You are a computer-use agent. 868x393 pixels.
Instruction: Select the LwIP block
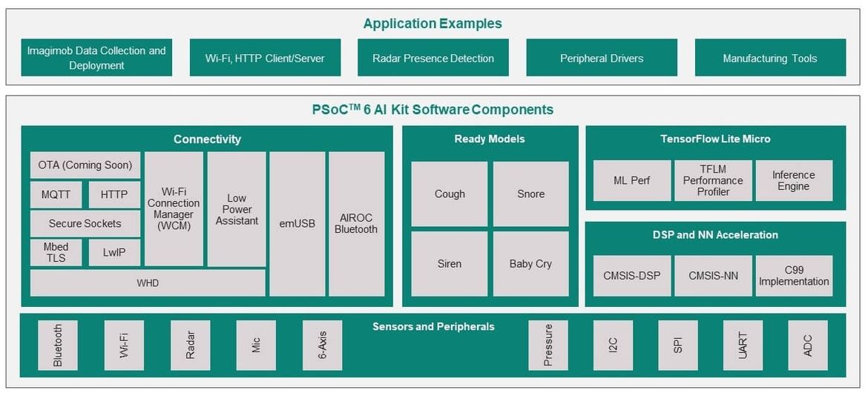click(114, 253)
